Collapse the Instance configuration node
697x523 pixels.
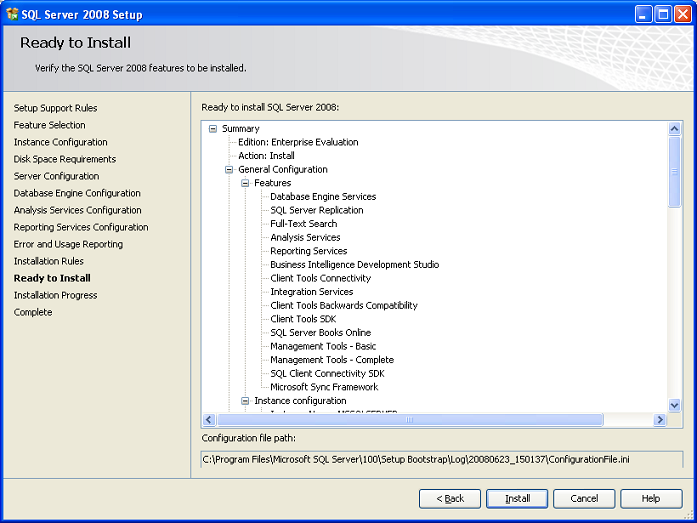click(x=245, y=401)
